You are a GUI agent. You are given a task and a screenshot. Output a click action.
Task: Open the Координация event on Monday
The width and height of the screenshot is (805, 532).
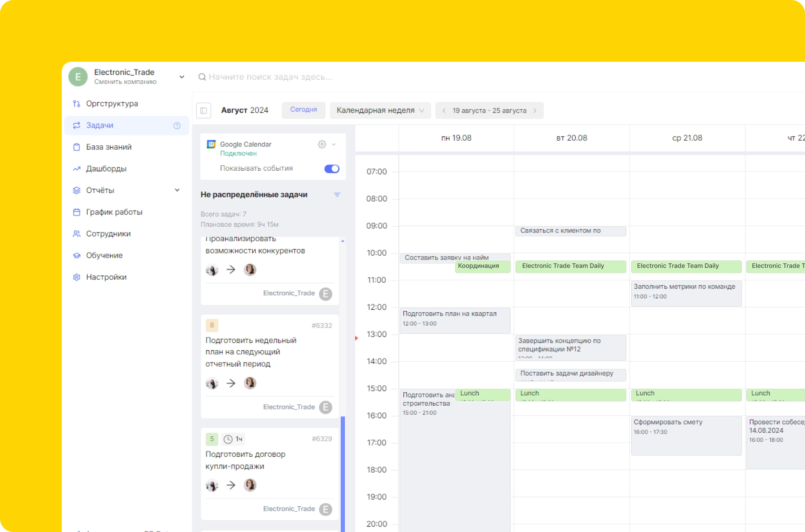coord(483,266)
